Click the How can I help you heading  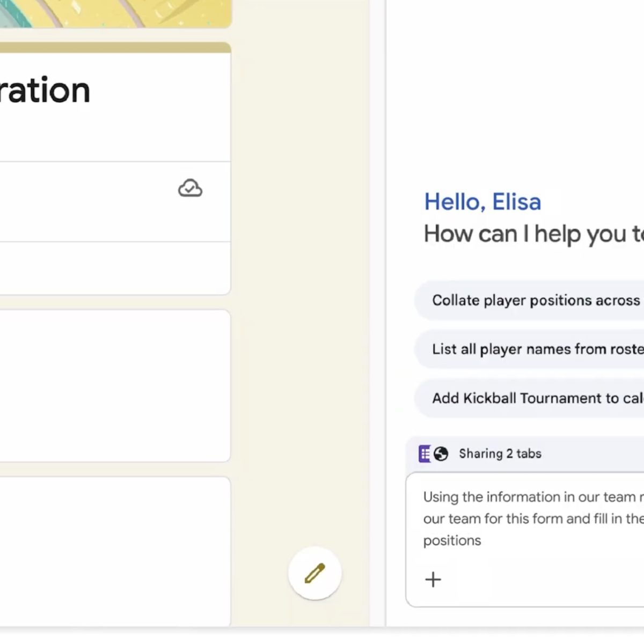pos(532,234)
